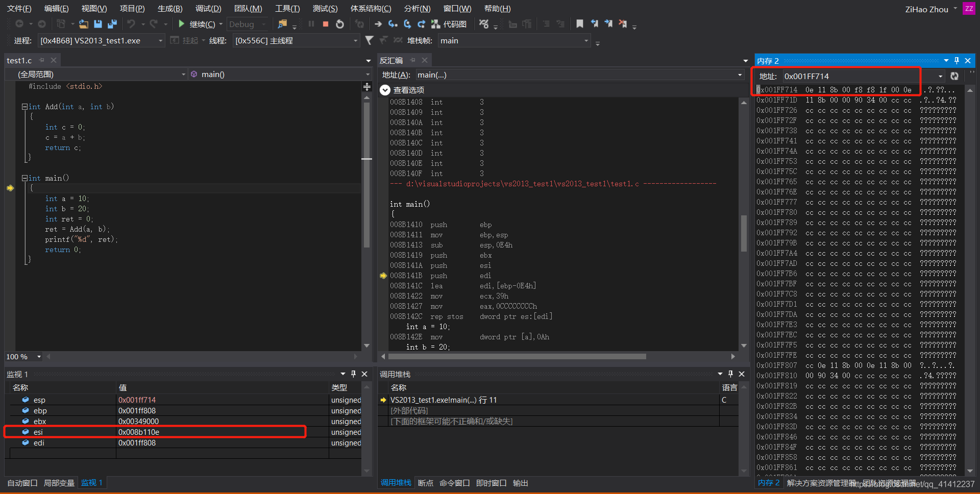The height and width of the screenshot is (494, 980).
Task: Click the Step Into icon
Action: (393, 24)
